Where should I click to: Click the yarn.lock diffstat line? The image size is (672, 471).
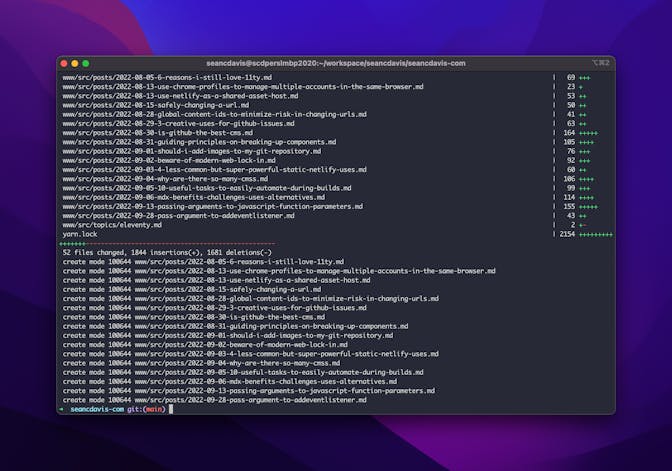(77, 234)
